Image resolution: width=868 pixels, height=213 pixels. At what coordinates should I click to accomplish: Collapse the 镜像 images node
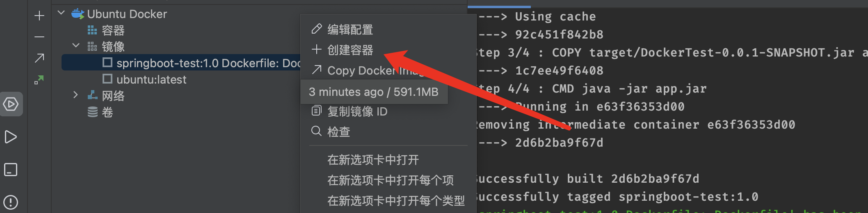coord(76,46)
